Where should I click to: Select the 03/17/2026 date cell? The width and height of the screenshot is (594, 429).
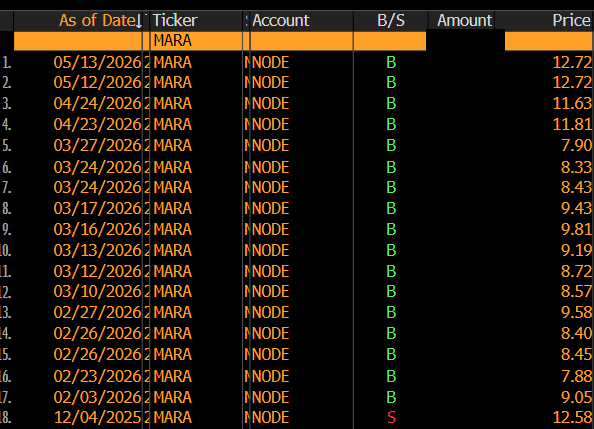pyautogui.click(x=97, y=208)
